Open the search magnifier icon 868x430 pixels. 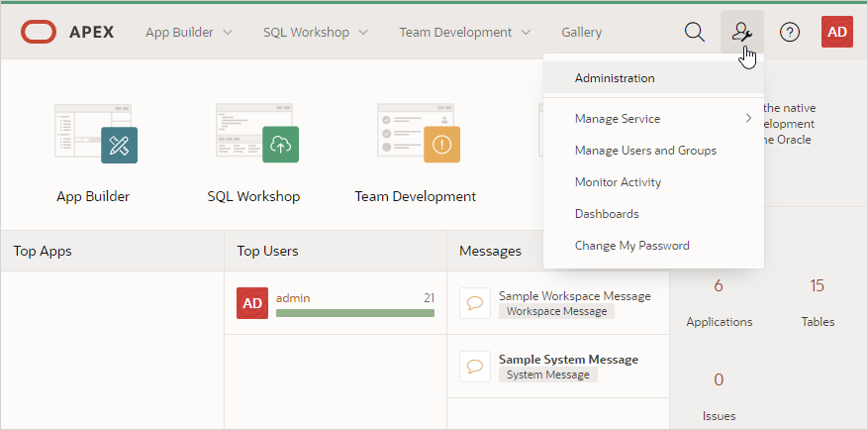694,32
